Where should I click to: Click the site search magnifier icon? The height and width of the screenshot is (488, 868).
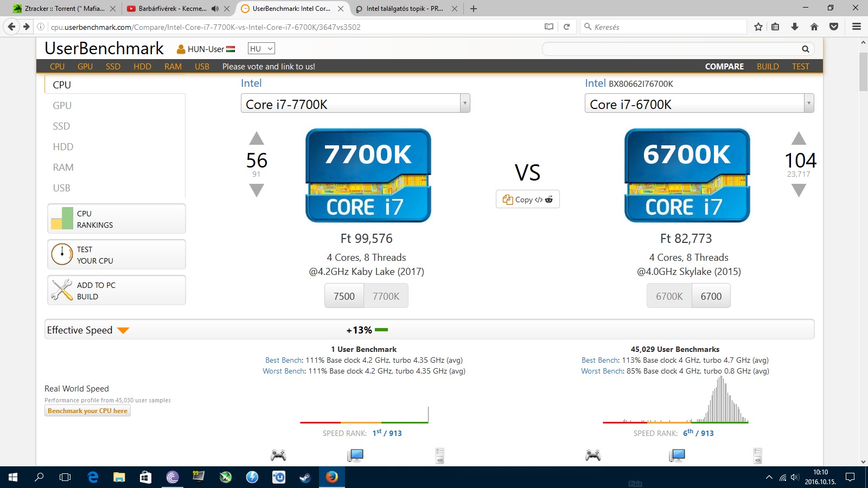[x=806, y=49]
